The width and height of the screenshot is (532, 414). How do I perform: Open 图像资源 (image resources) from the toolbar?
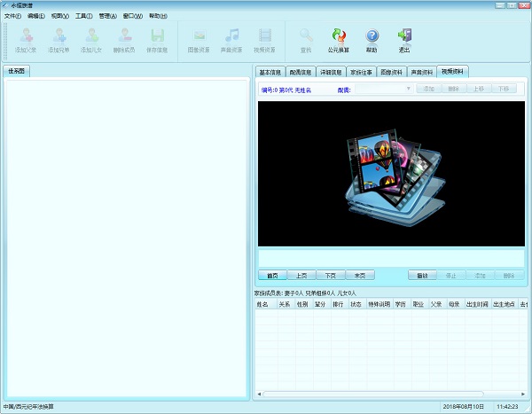coord(200,39)
